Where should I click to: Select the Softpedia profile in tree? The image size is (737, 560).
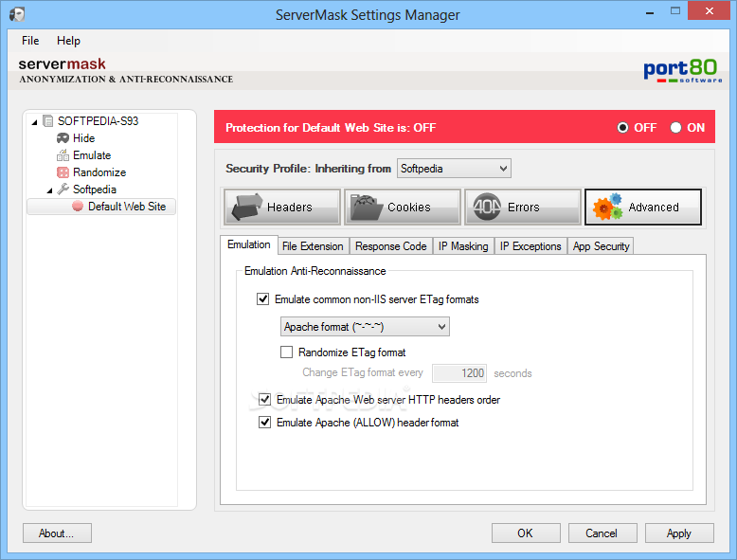pos(95,189)
